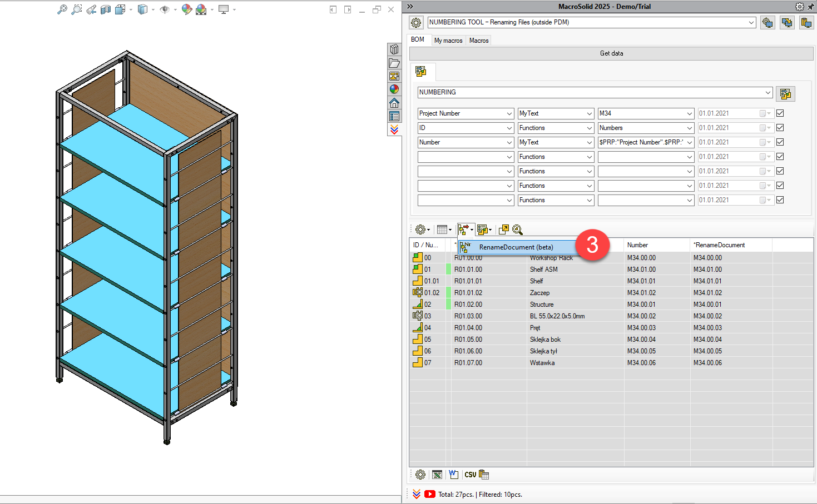817x504 pixels.
Task: Open the Numbers value dropdown
Action: (690, 128)
